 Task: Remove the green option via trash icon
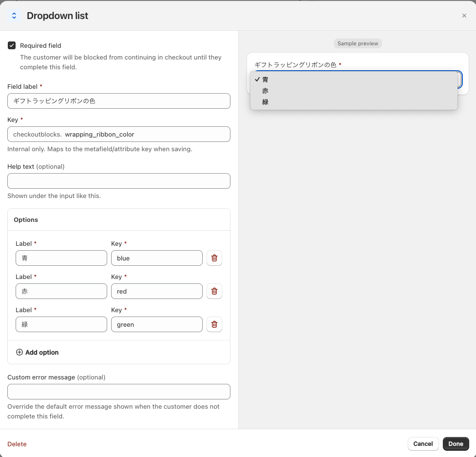coord(214,324)
